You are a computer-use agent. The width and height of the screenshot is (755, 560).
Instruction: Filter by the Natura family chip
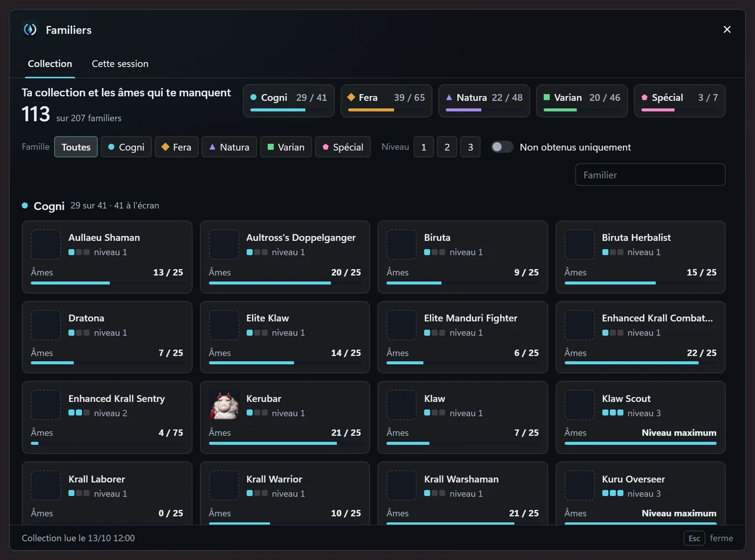[x=229, y=147]
